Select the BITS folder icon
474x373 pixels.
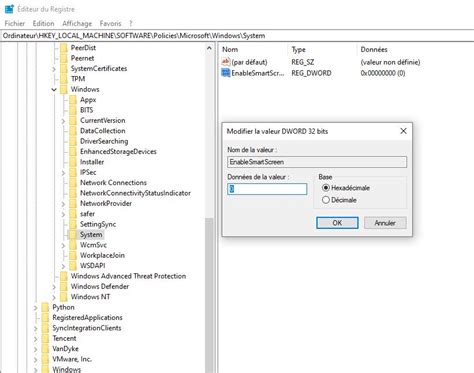[x=73, y=110]
